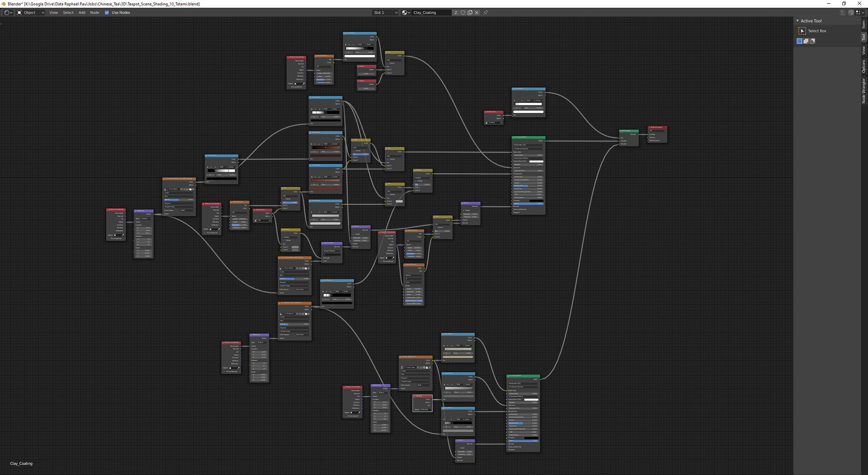
Task: Choose the subtract selection mode icon
Action: [812, 41]
